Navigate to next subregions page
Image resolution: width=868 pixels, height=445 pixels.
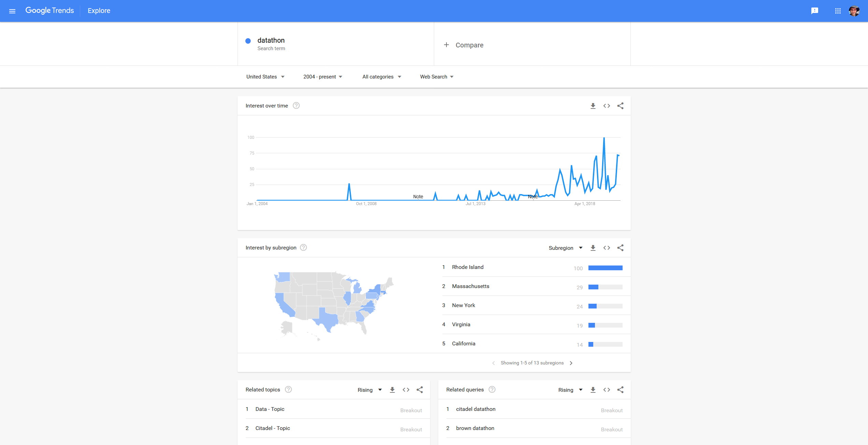(572, 363)
